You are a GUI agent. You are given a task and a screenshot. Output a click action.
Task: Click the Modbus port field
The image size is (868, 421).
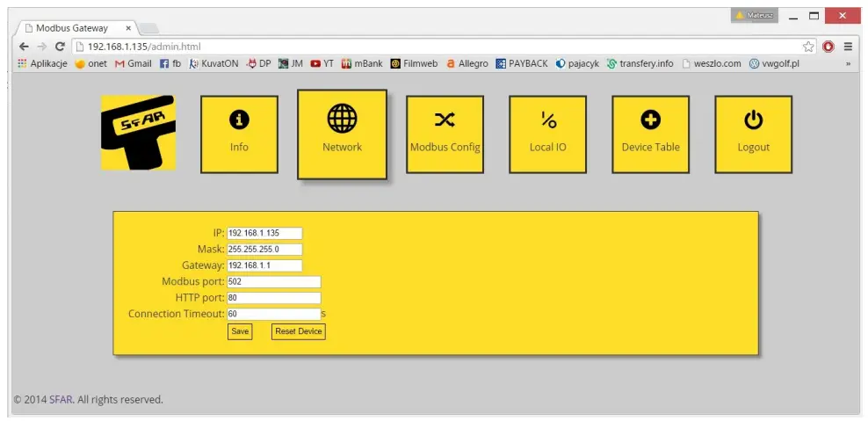point(274,281)
